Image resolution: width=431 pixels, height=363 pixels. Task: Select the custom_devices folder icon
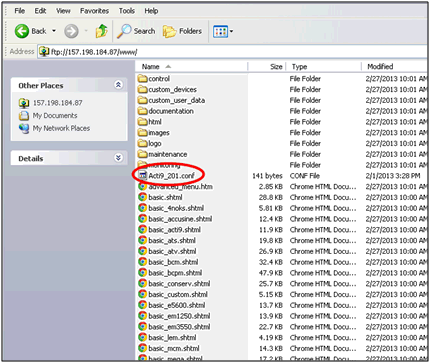tap(143, 89)
